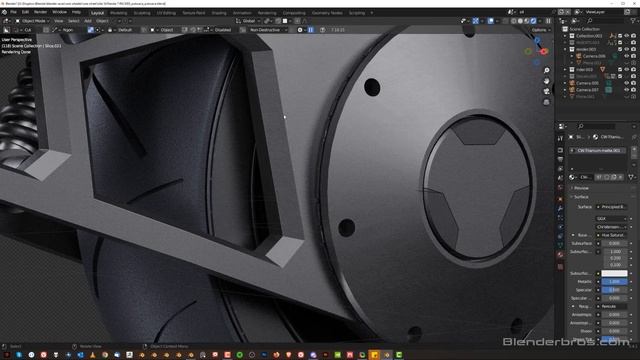Toggle camera view icon in viewport
The width and height of the screenshot is (640, 360).
(547, 91)
